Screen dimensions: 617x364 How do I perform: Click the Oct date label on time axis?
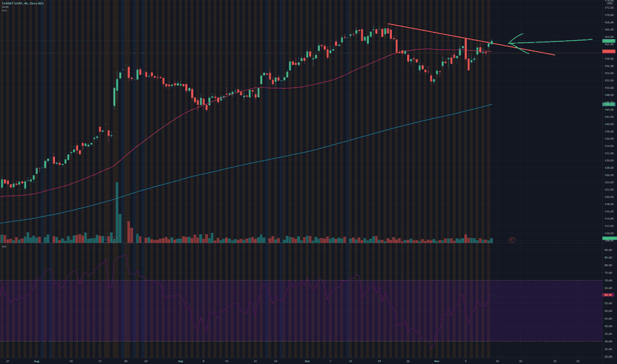tap(307, 361)
